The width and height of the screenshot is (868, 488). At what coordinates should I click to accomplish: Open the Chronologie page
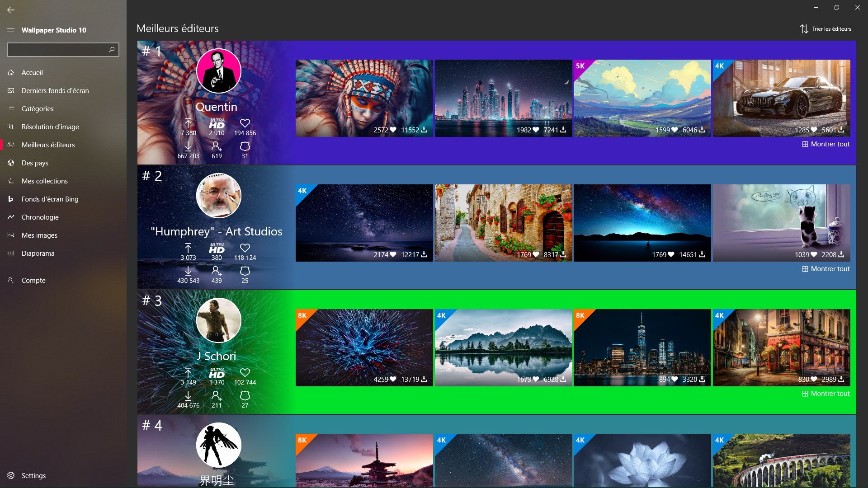tap(40, 217)
